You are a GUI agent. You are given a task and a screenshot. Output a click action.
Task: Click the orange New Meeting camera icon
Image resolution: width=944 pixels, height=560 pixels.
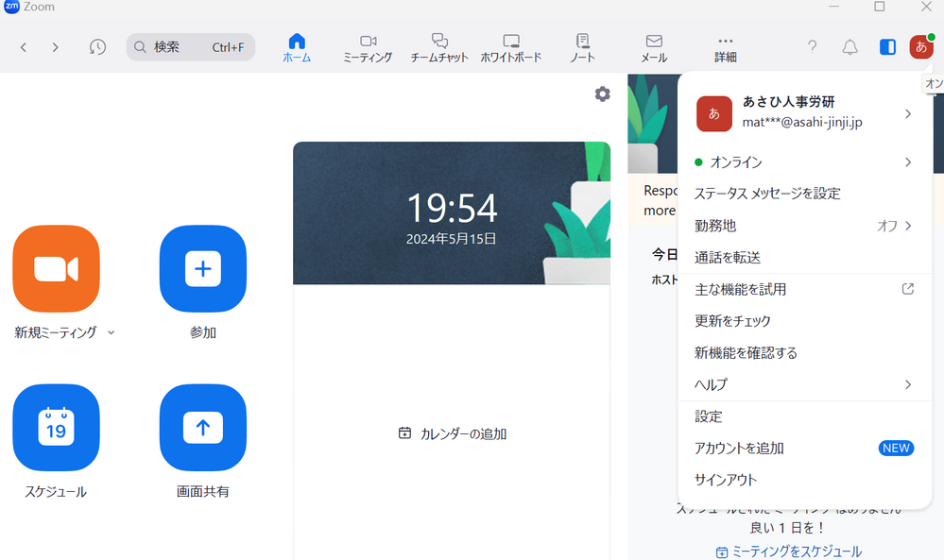(x=56, y=269)
